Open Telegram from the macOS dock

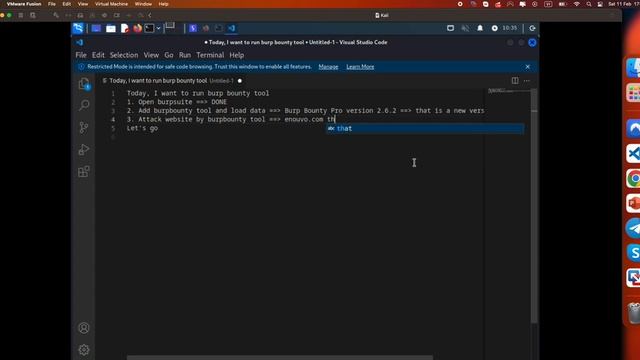[x=633, y=228]
